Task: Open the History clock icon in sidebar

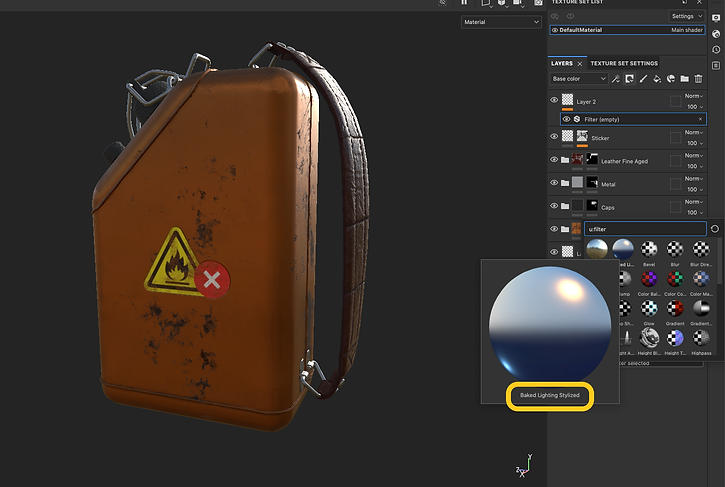Action: pyautogui.click(x=716, y=49)
